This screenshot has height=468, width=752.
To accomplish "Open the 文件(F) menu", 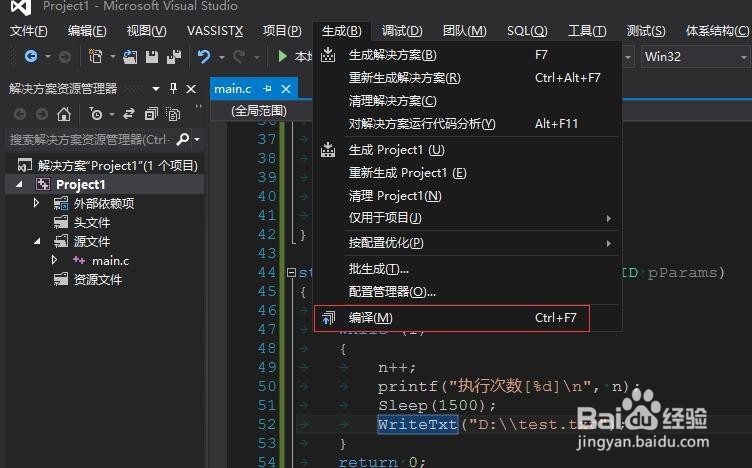I will (x=28, y=31).
